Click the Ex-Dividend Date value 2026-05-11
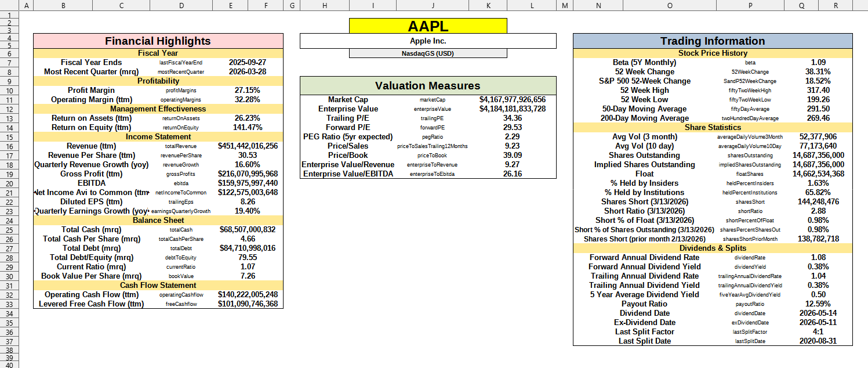 pyautogui.click(x=818, y=322)
